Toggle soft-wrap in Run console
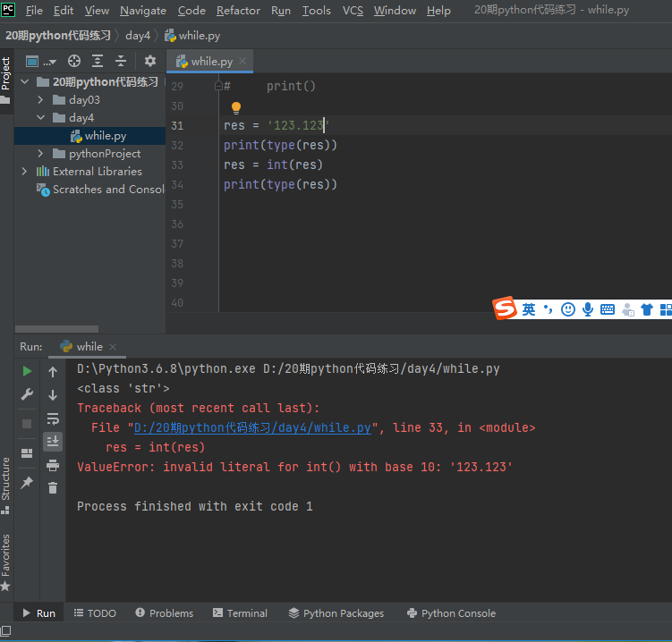 point(53,418)
